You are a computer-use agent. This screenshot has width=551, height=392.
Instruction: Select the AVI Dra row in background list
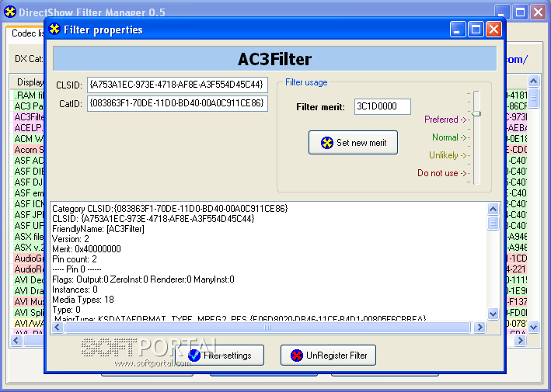29,291
